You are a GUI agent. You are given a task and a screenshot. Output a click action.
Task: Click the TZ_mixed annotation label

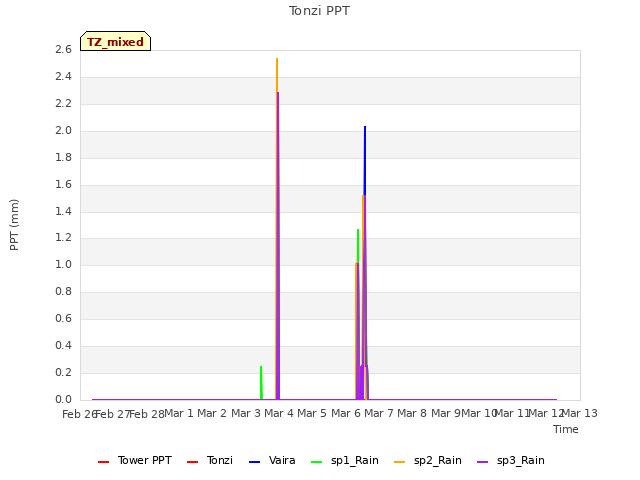pyautogui.click(x=116, y=41)
